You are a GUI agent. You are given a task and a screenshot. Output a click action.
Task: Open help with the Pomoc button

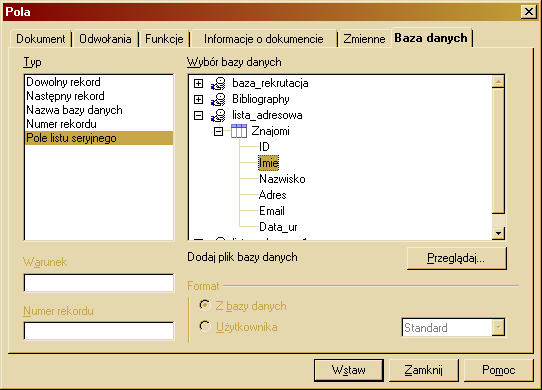pyautogui.click(x=498, y=370)
